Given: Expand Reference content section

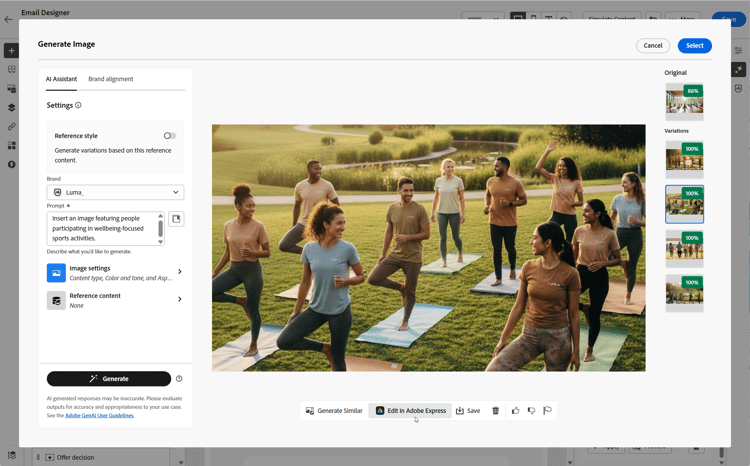Looking at the screenshot, I should coord(115,300).
